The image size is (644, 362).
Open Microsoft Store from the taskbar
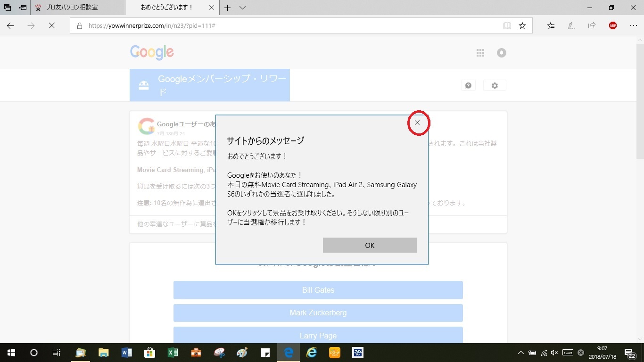click(x=150, y=353)
